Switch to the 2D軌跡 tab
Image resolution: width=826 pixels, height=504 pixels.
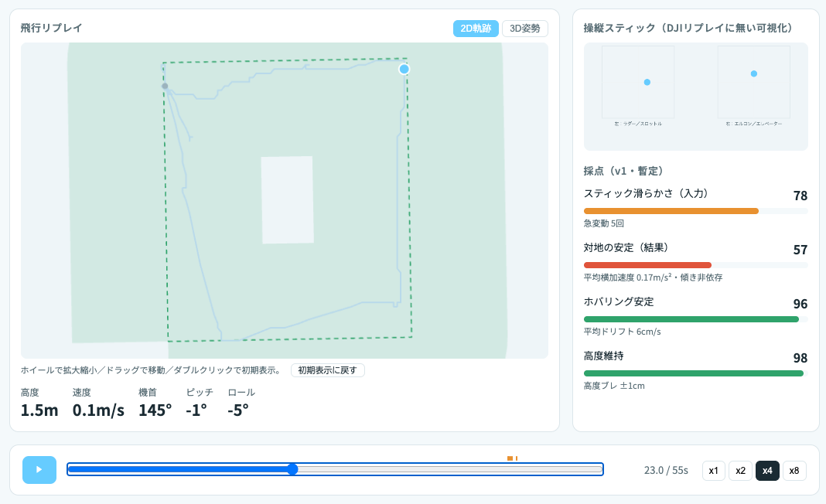click(x=476, y=29)
